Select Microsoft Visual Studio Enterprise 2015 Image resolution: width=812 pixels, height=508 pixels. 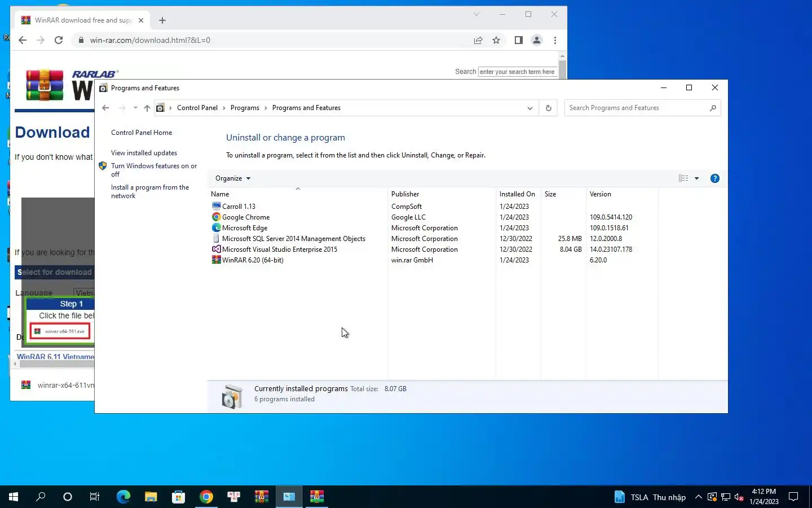coord(280,249)
